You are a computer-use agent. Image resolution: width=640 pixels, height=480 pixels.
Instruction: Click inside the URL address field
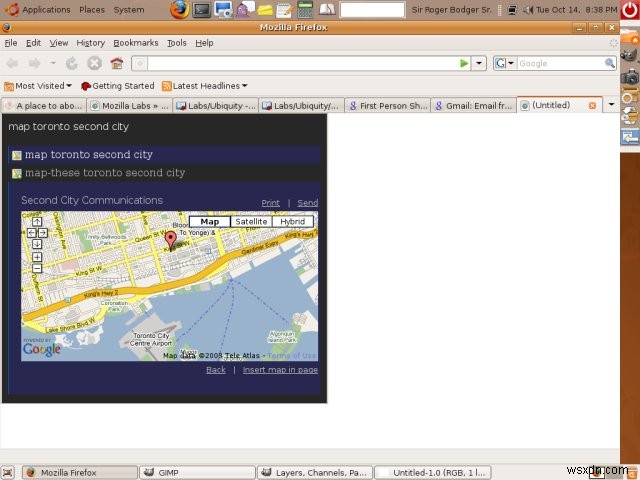[302, 63]
